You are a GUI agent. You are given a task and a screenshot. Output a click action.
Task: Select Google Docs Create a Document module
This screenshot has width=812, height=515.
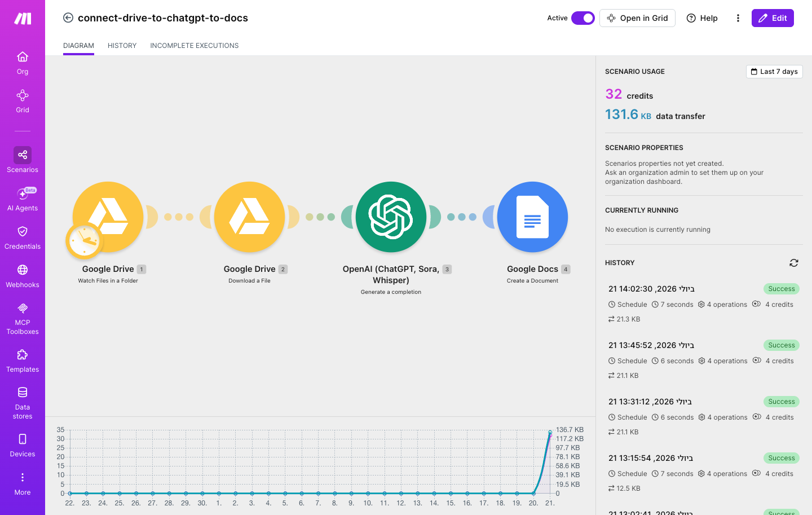(x=532, y=217)
